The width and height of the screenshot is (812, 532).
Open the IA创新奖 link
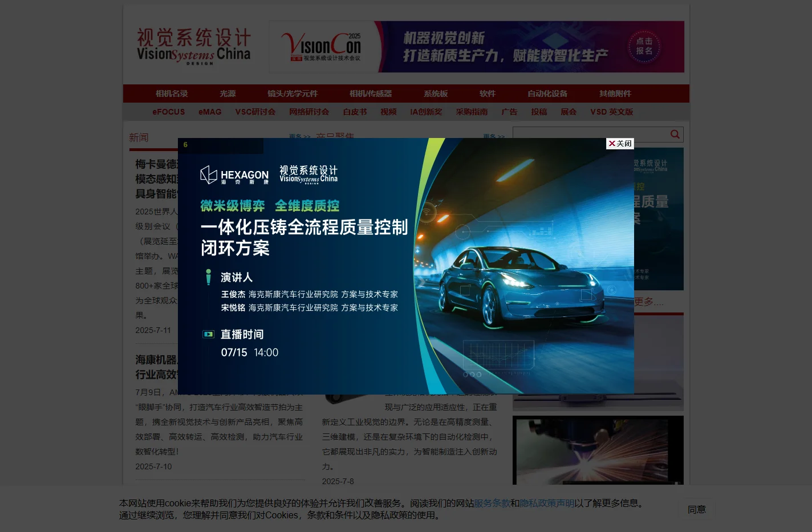point(426,112)
